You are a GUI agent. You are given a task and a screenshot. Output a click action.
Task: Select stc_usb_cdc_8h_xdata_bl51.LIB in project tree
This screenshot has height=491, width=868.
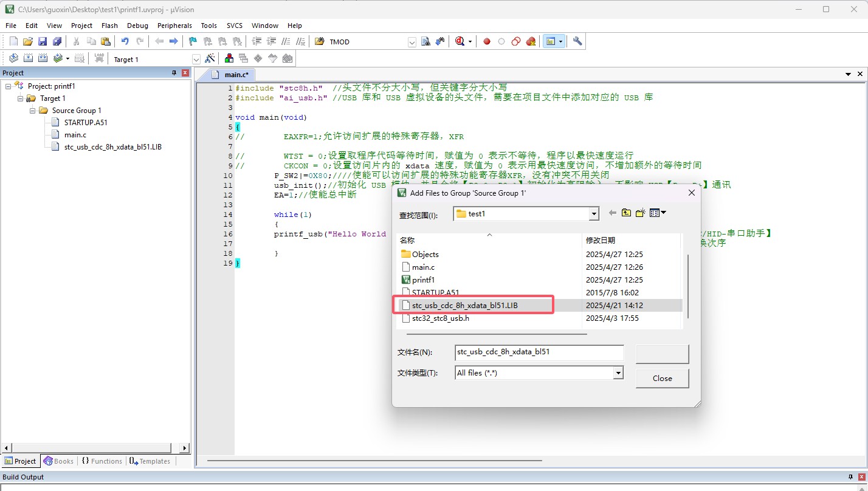point(112,146)
